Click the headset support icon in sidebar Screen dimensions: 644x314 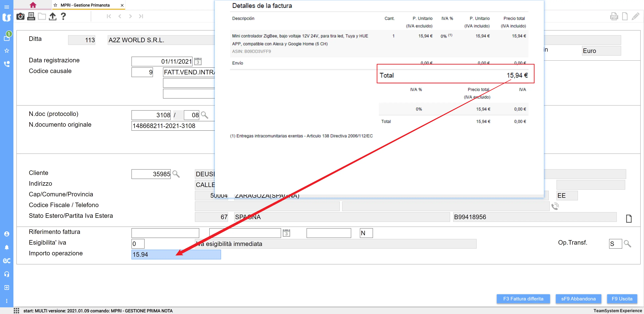coord(7,274)
